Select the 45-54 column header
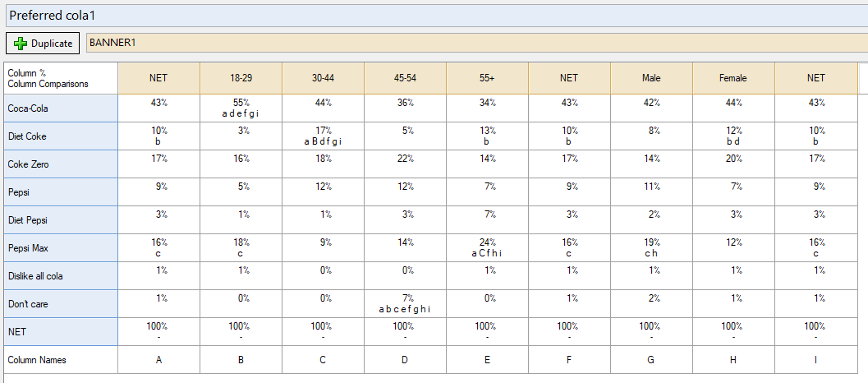The height and width of the screenshot is (383, 868). tap(405, 78)
